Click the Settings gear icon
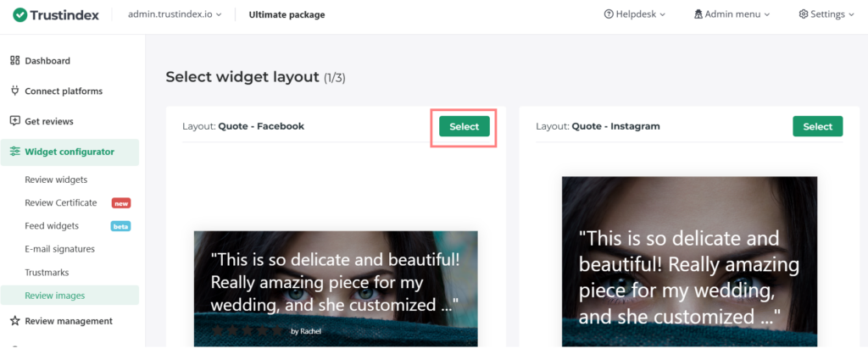The height and width of the screenshot is (354, 868). [x=804, y=14]
